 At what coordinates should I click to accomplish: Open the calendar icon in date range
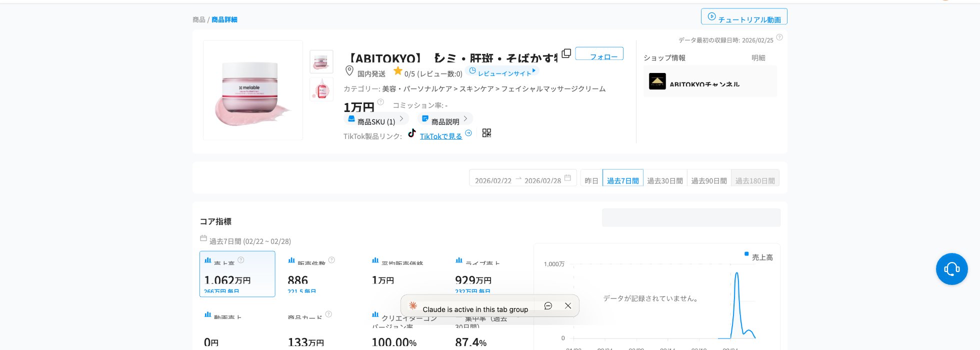click(x=567, y=177)
